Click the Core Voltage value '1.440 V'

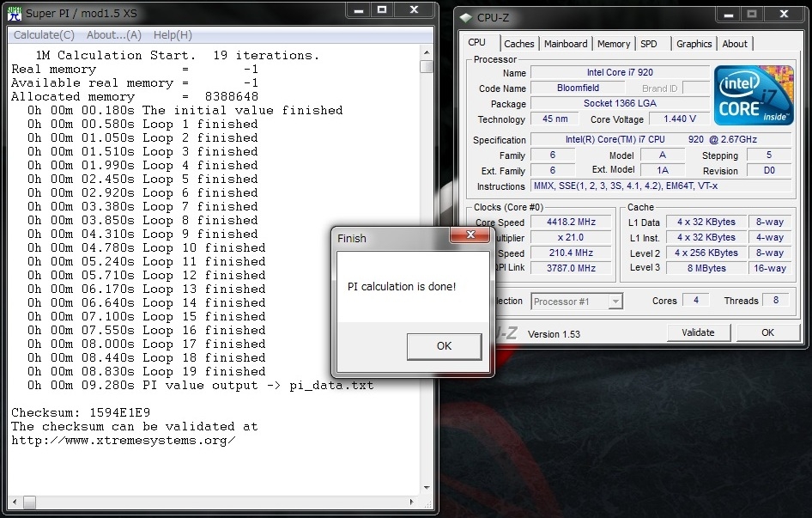pyautogui.click(x=680, y=119)
